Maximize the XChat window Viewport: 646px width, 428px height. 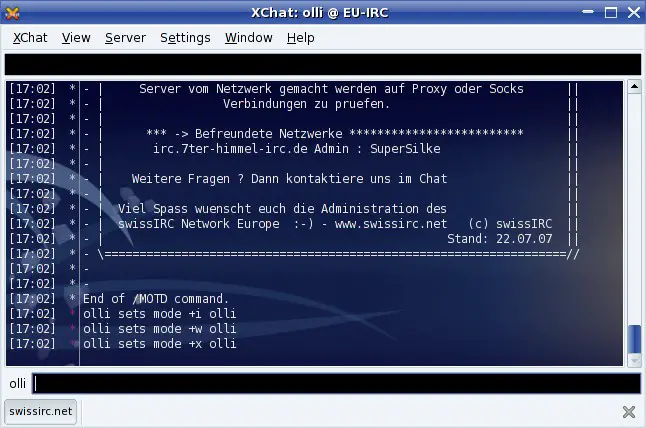(x=611, y=12)
